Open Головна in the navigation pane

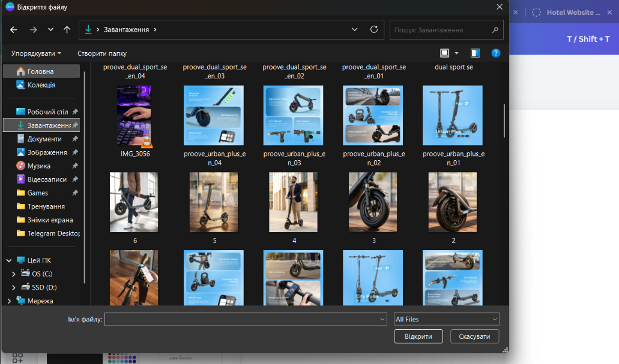coord(40,71)
